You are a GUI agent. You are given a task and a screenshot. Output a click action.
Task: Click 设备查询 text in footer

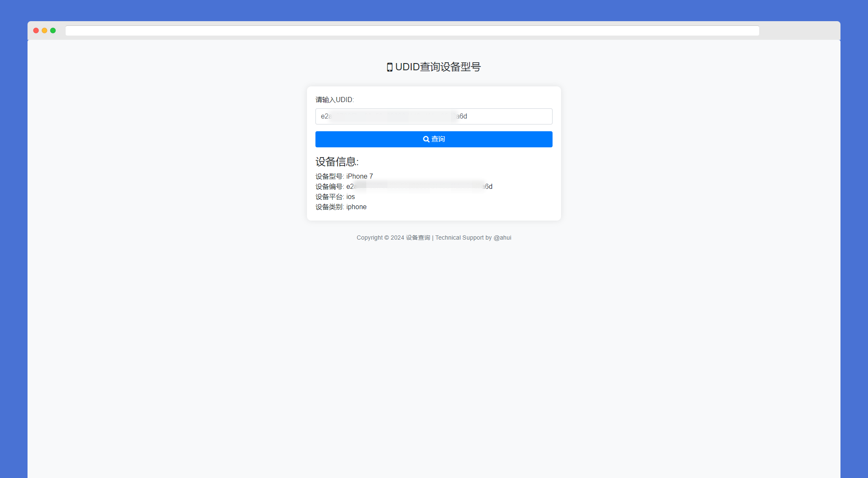418,238
